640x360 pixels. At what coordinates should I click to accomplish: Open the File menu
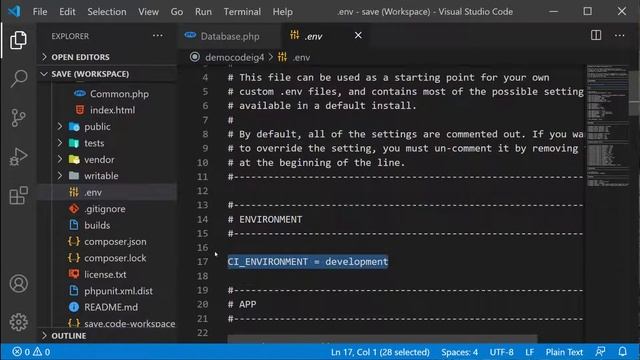(x=40, y=11)
